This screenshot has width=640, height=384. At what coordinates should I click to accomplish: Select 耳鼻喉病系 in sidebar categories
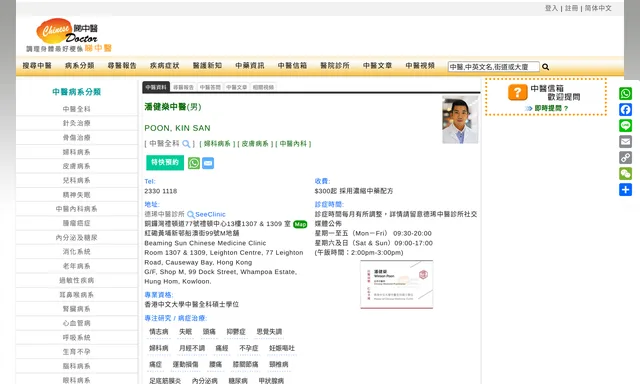click(77, 295)
